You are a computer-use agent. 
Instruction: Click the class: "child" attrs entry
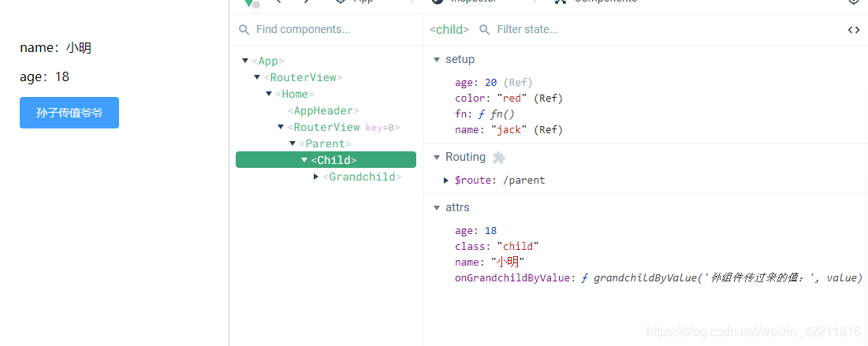coord(497,247)
